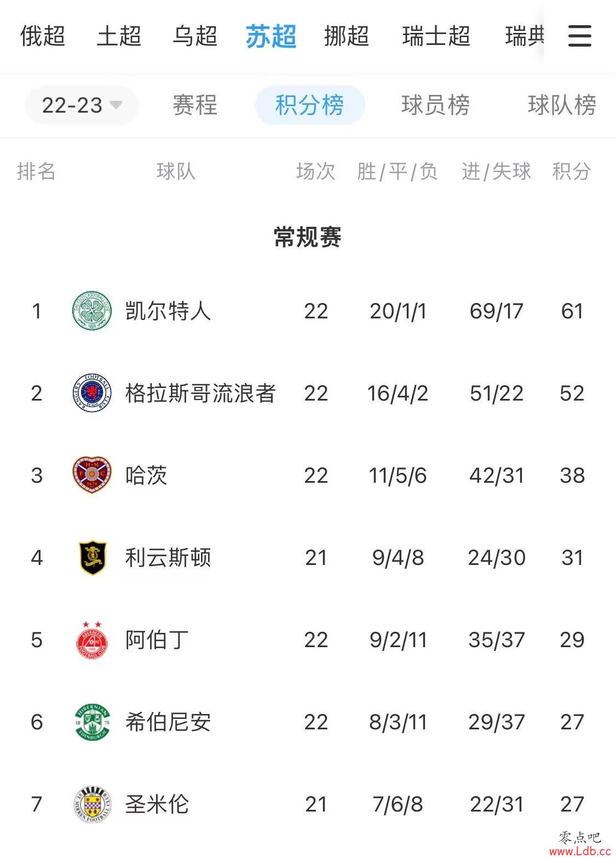Select the 积分榜 standings tab
Image resolution: width=616 pixels, height=857 pixels.
310,105
